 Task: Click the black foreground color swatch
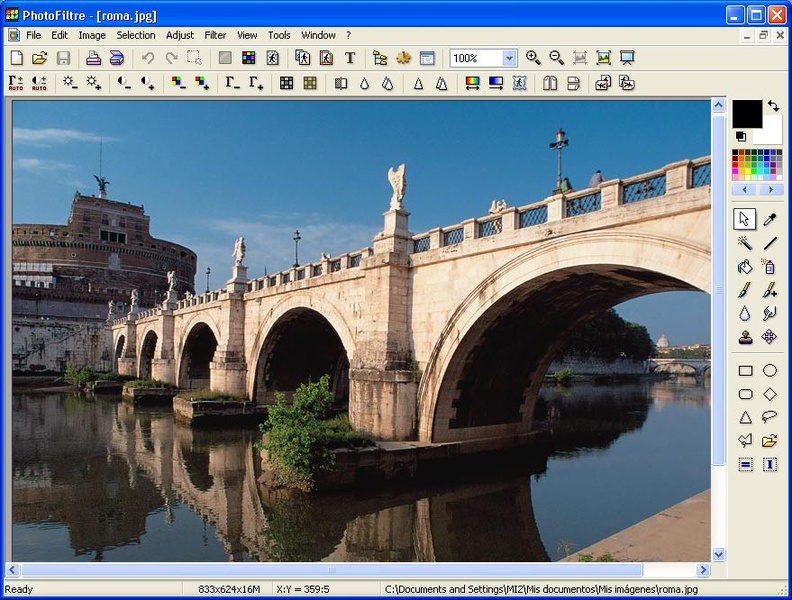point(747,114)
